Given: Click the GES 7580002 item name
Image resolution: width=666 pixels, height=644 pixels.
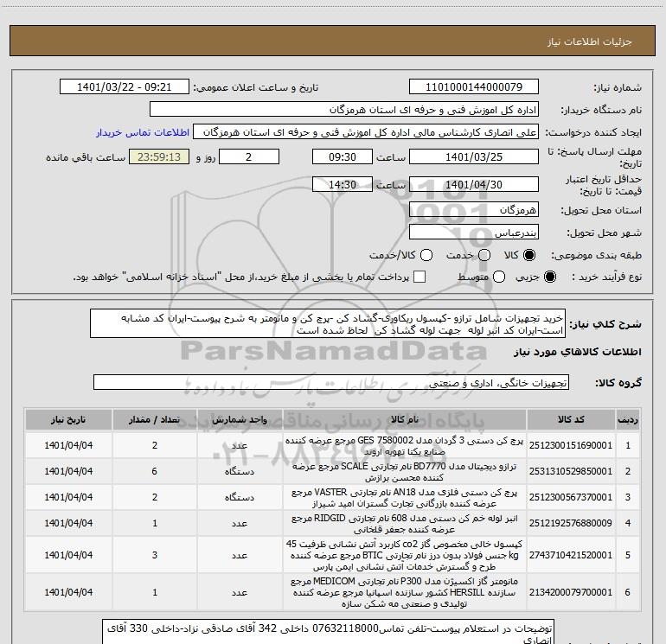Looking at the screenshot, I should pos(405,446).
